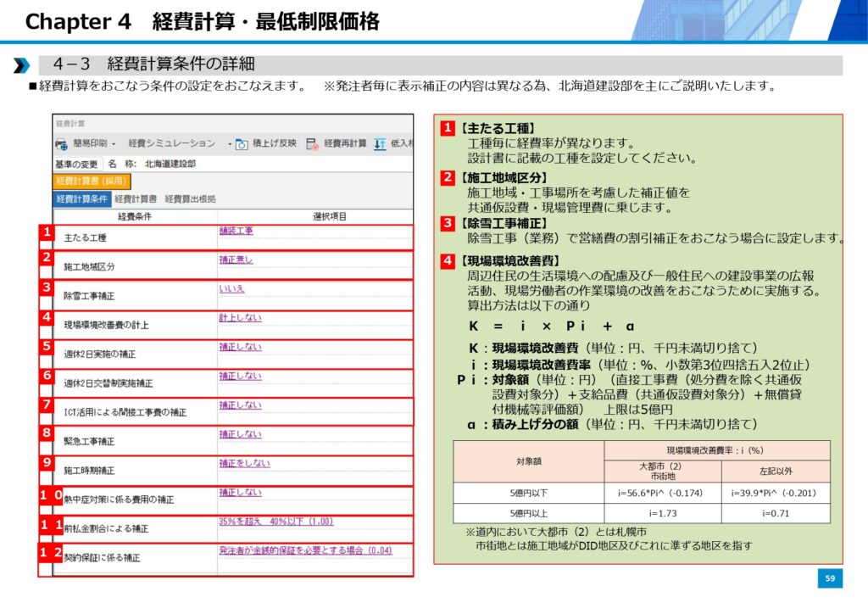Image resolution: width=868 pixels, height=614 pixels.
Task: Click the 積上げ反映 refresh icon
Action: [x=242, y=144]
